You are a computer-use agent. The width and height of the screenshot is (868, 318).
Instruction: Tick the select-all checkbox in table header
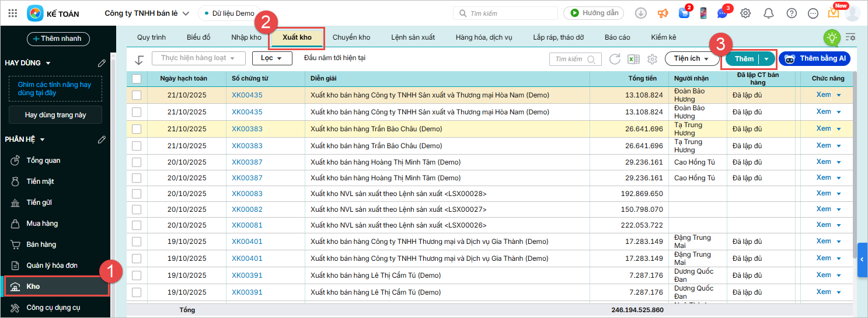tap(137, 79)
